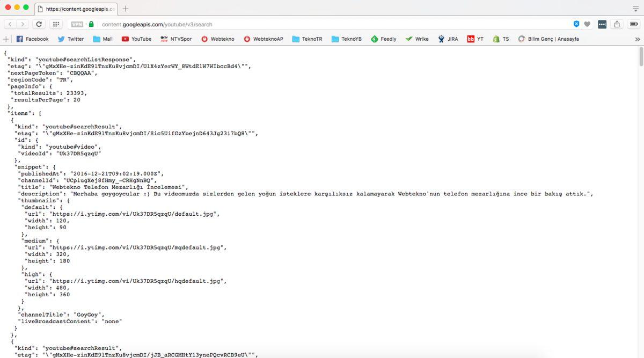Viewport: 644px width, 358px height.
Task: Click the vertical scrollbar thumb
Action: pyautogui.click(x=640, y=56)
